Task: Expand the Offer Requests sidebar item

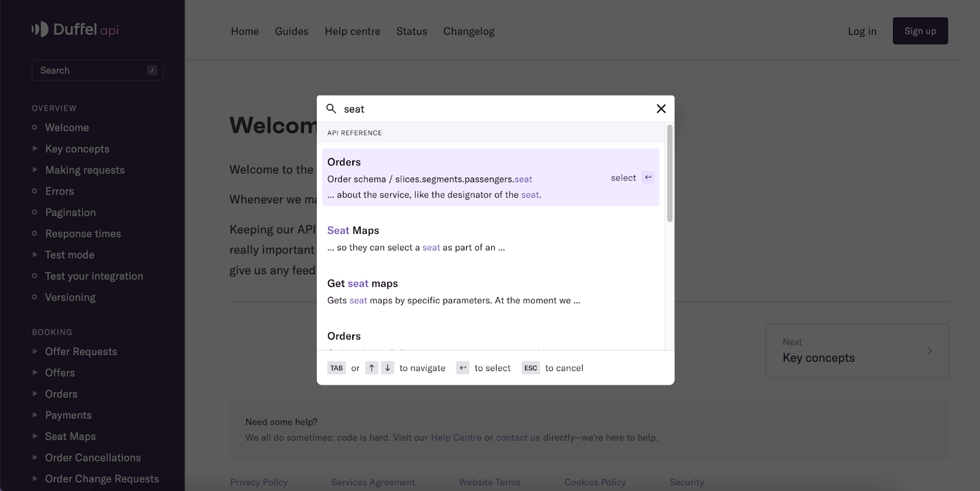Action: coord(35,351)
